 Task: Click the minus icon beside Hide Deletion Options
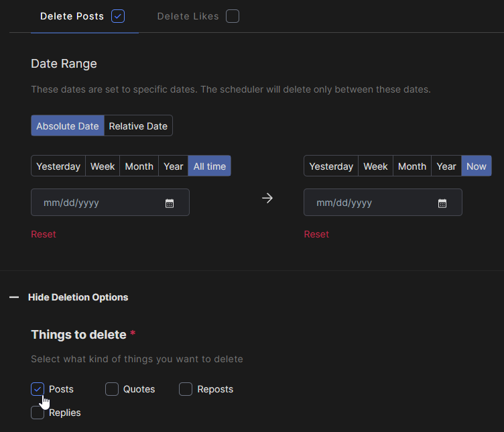pos(14,297)
